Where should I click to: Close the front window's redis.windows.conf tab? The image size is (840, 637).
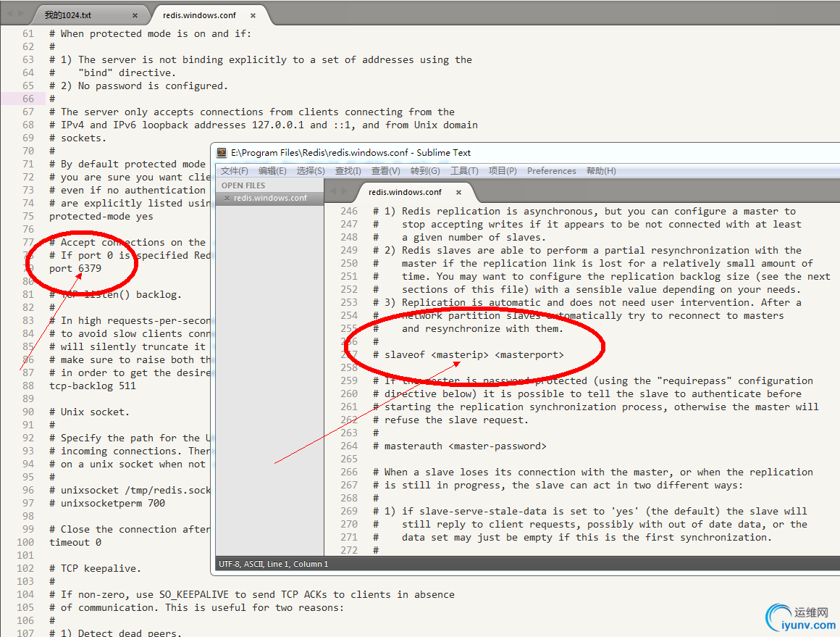pyautogui.click(x=458, y=192)
